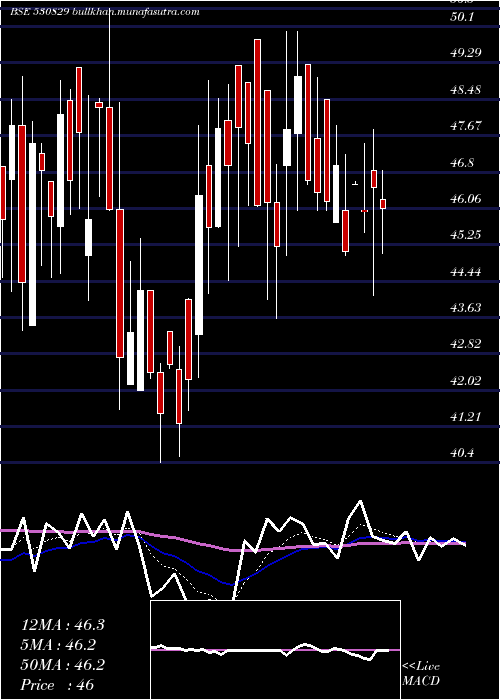Click the 50.1 price axis label

462,17
